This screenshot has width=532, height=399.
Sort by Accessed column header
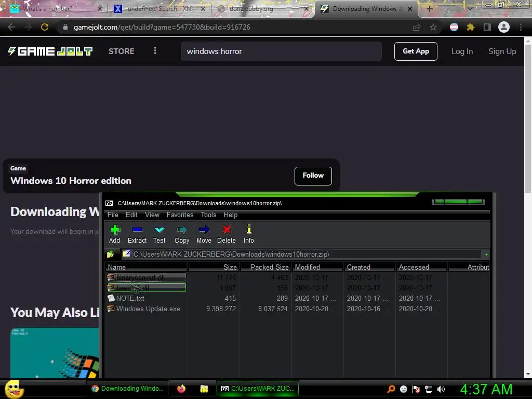[x=421, y=267]
